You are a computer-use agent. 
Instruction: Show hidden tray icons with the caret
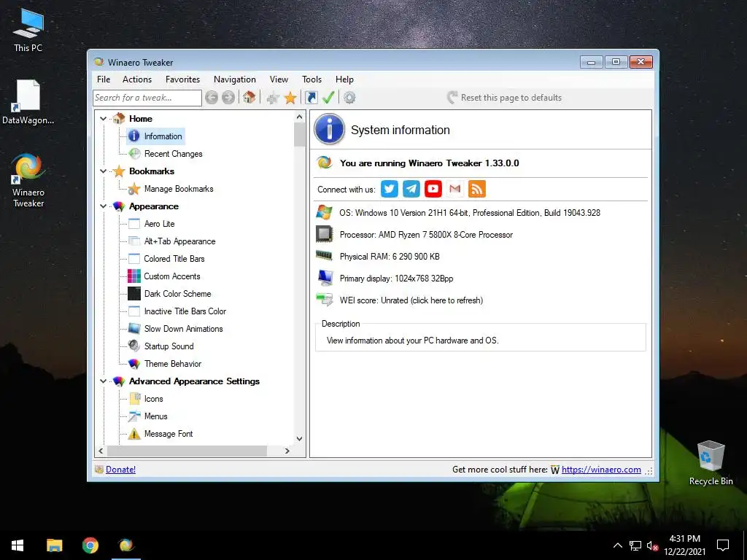click(x=617, y=545)
